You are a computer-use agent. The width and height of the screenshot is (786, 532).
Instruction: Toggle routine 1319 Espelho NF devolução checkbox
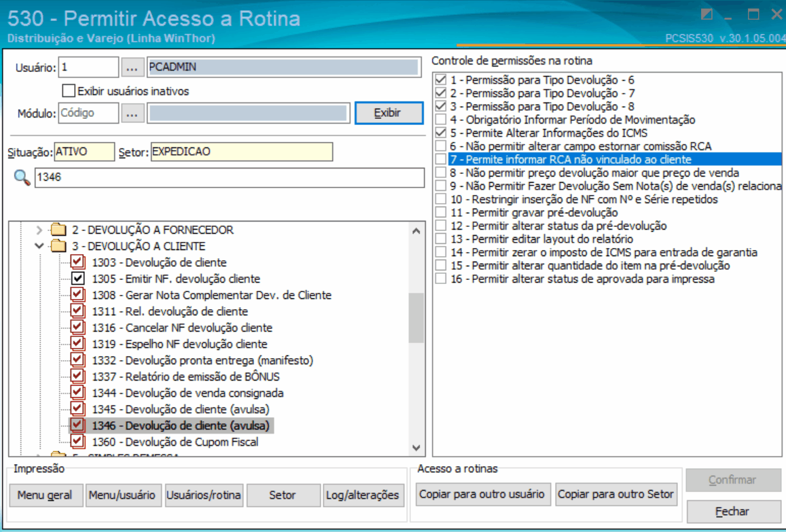(77, 344)
